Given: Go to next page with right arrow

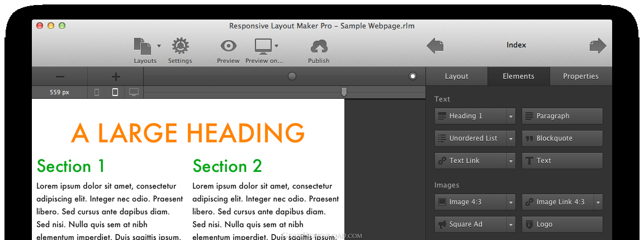Looking at the screenshot, I should pyautogui.click(x=598, y=46).
